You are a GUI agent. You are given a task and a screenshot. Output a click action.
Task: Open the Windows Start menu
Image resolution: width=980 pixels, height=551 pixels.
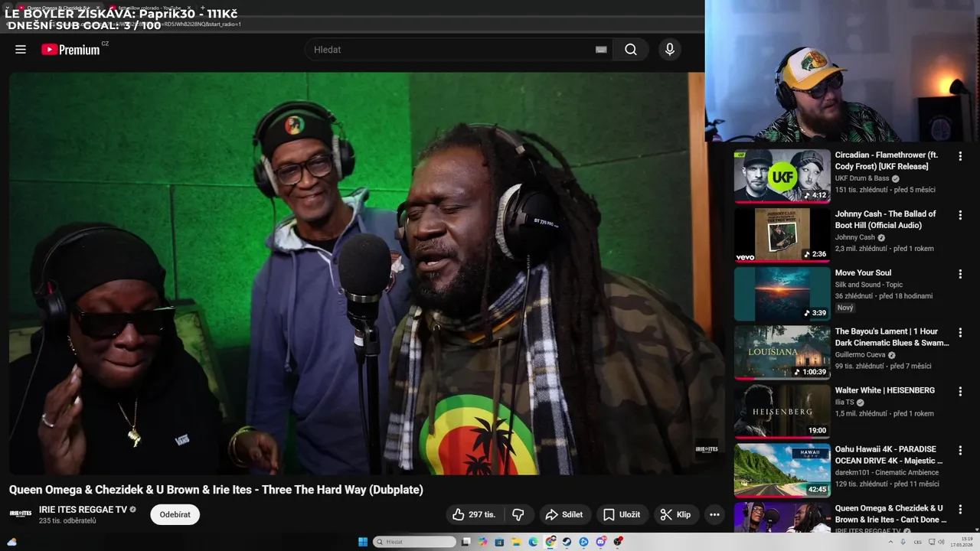pos(363,542)
